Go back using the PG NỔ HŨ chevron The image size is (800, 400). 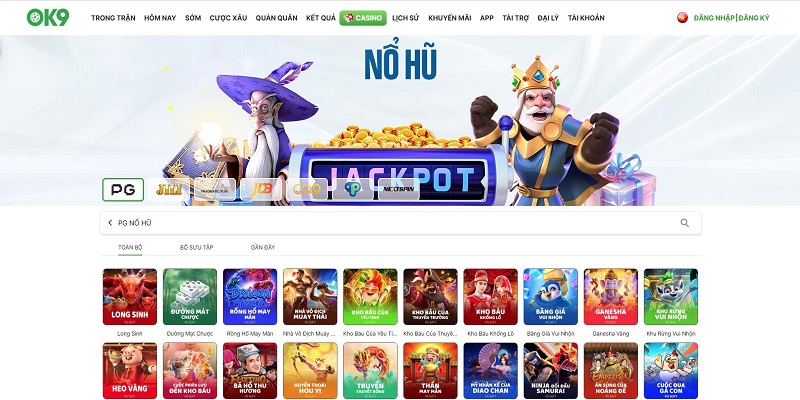coord(110,223)
